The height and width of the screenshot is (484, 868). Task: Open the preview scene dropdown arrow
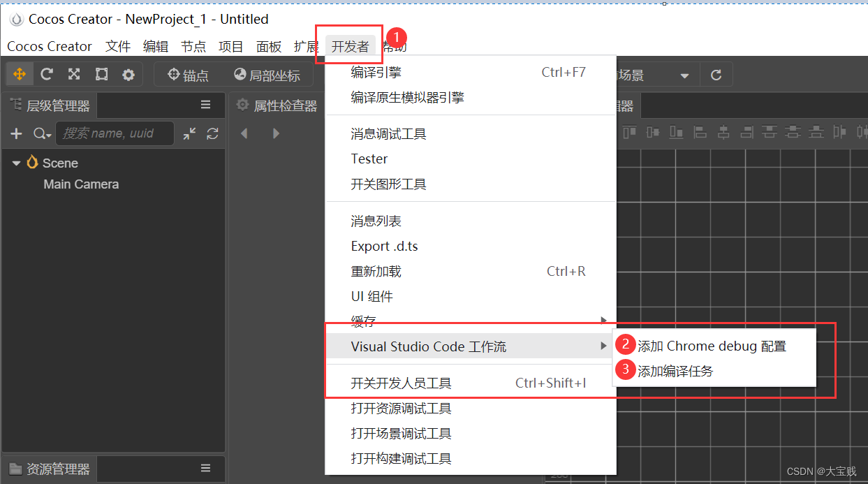pos(684,75)
